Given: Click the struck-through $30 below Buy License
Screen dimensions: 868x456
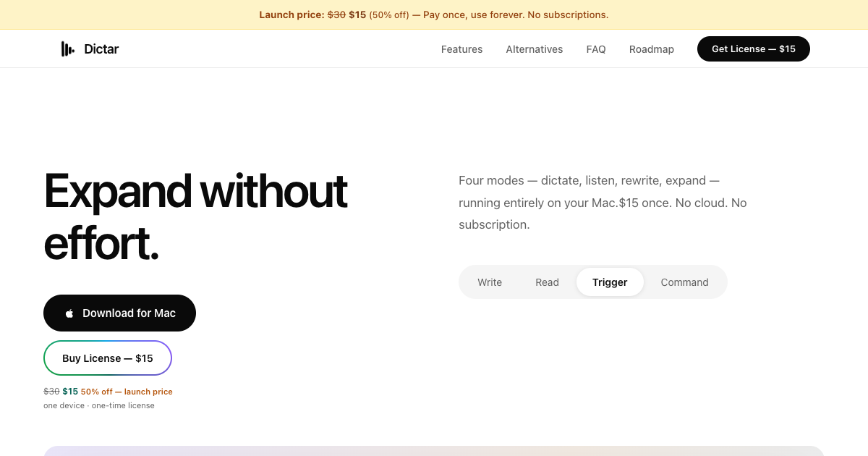Looking at the screenshot, I should (51, 392).
